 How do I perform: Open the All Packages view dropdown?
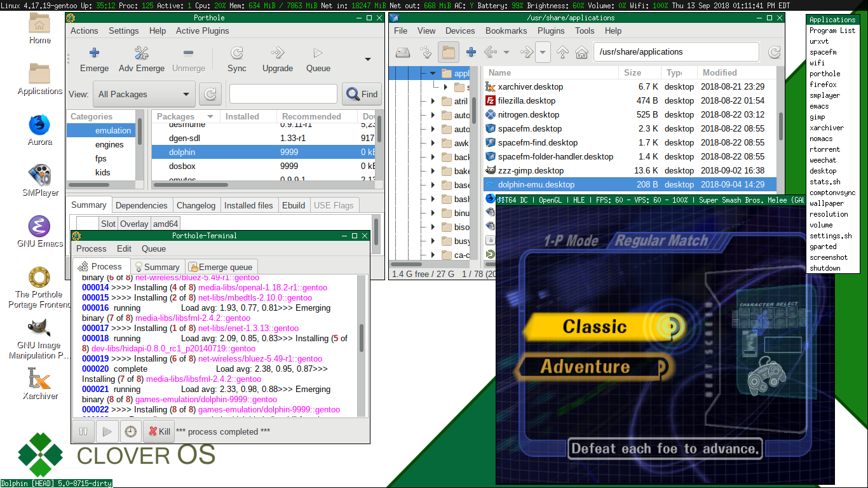[x=144, y=94]
